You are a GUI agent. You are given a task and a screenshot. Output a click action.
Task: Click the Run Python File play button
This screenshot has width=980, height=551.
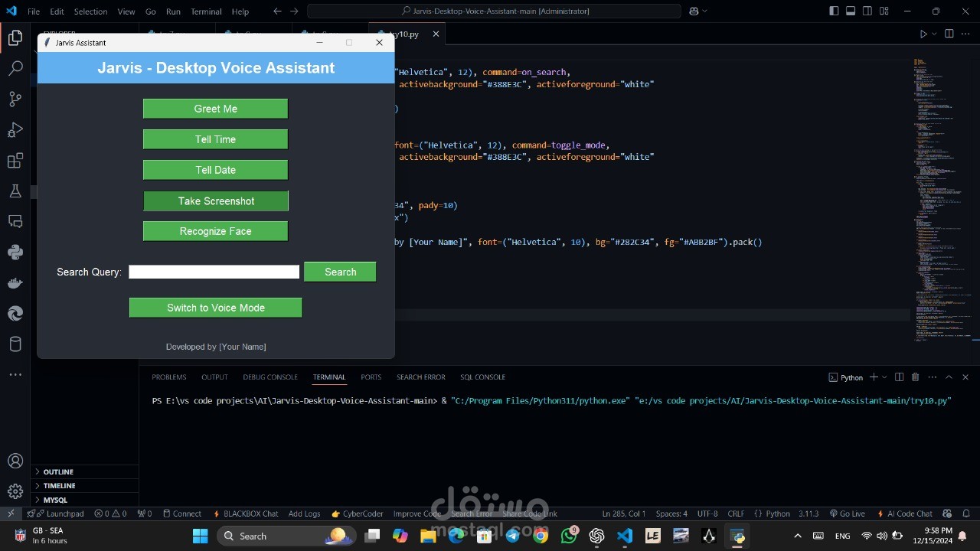923,34
